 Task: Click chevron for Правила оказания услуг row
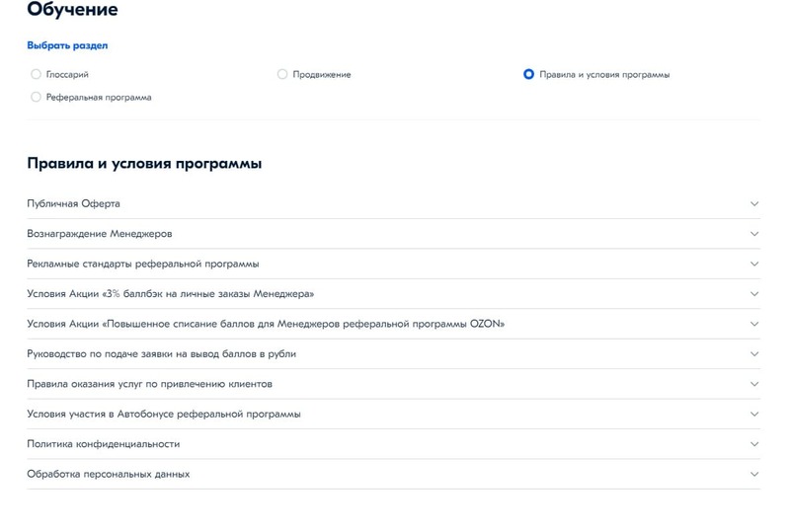754,384
